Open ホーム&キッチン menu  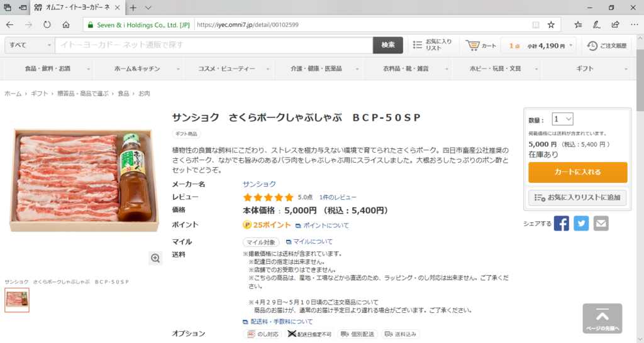(x=139, y=68)
